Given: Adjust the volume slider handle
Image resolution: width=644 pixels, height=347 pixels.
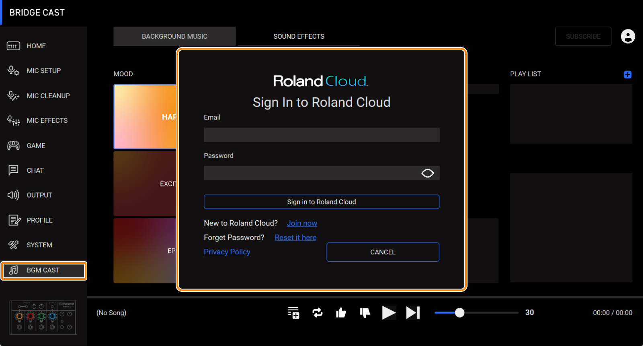Looking at the screenshot, I should [x=459, y=313].
